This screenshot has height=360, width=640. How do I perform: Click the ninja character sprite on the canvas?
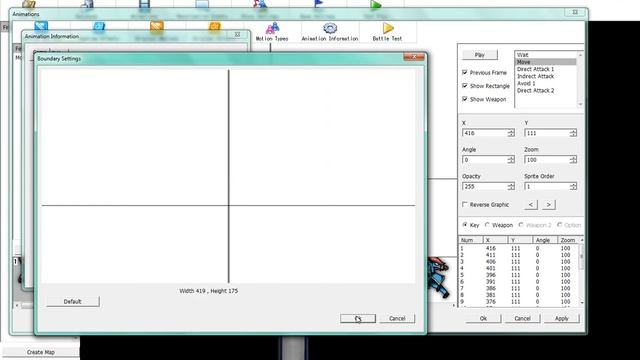point(438,277)
